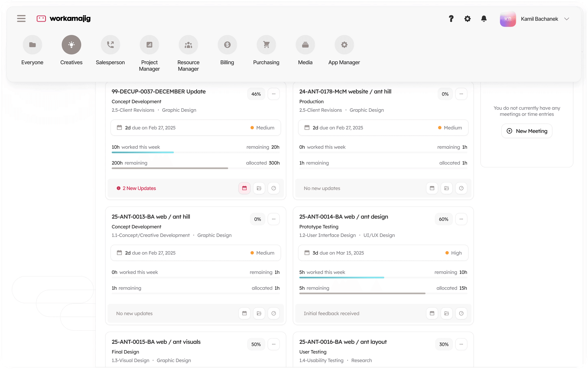Open folder icon on 24-ANT-0178 card
588x369 pixels.
tap(447, 188)
